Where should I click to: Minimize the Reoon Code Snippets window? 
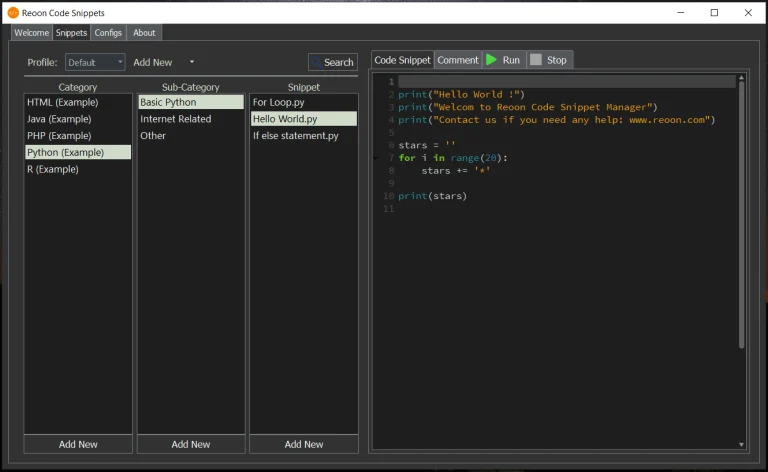[681, 13]
